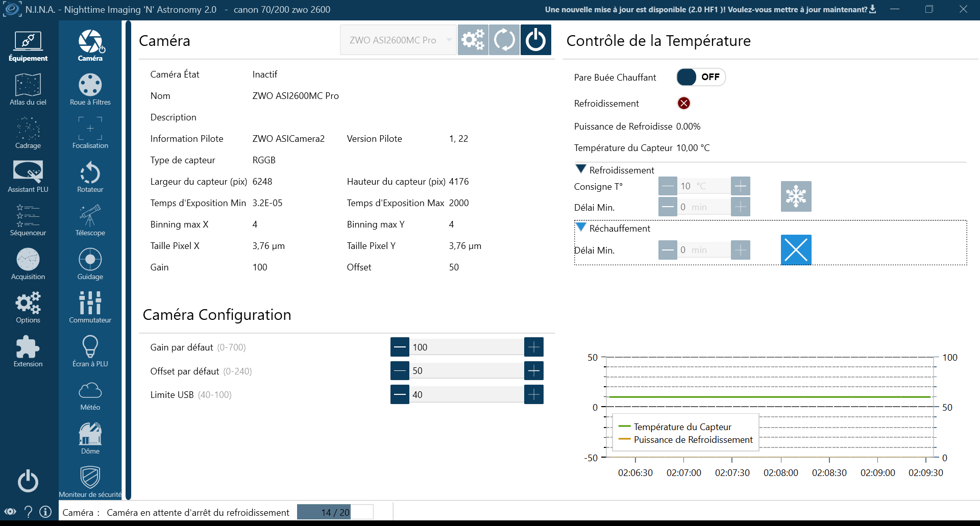
Task: Open the Options section
Action: [x=28, y=307]
